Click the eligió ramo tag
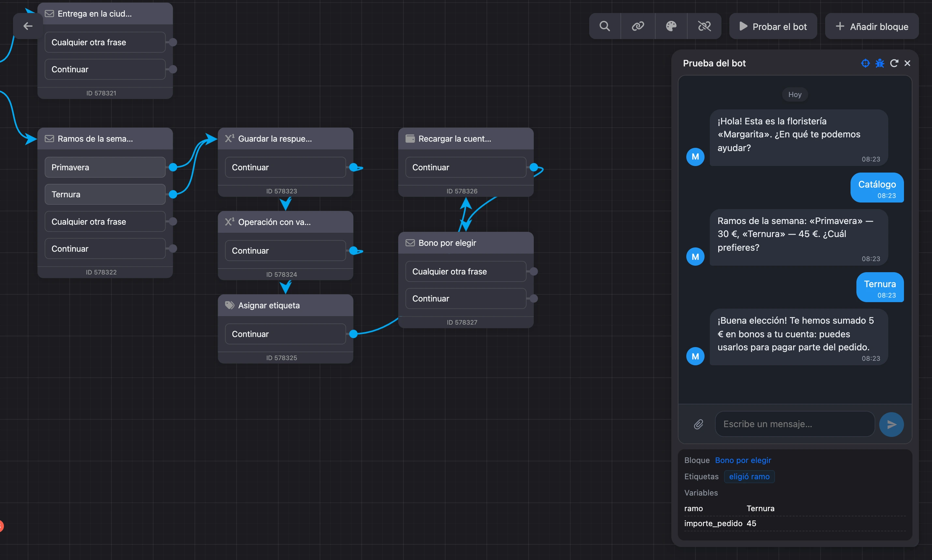 tap(749, 476)
